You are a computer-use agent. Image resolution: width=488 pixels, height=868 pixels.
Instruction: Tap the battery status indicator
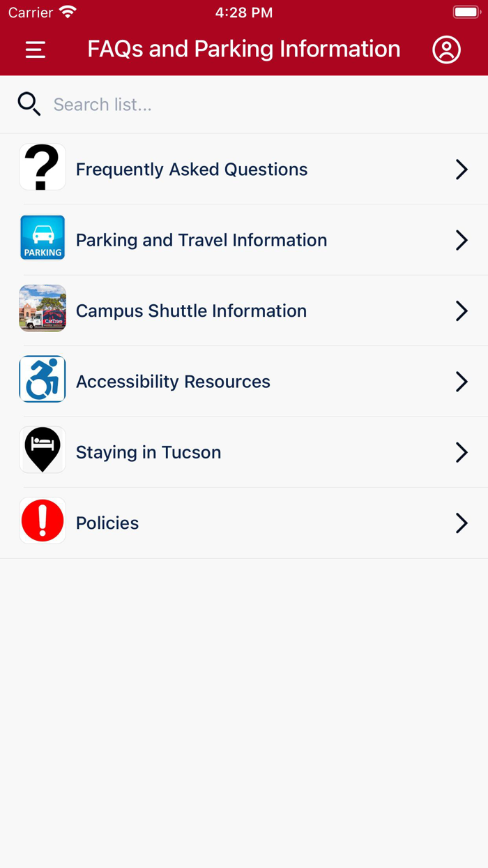pos(466,11)
